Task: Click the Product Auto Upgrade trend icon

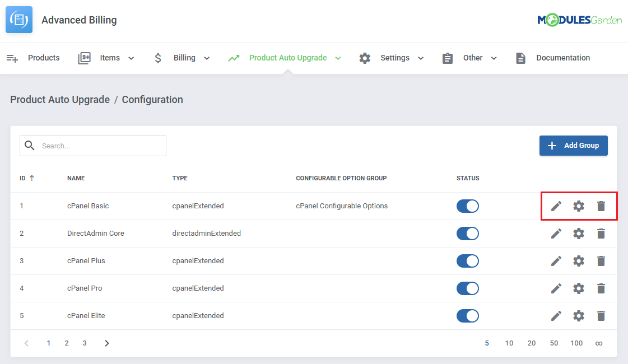Action: (234, 58)
